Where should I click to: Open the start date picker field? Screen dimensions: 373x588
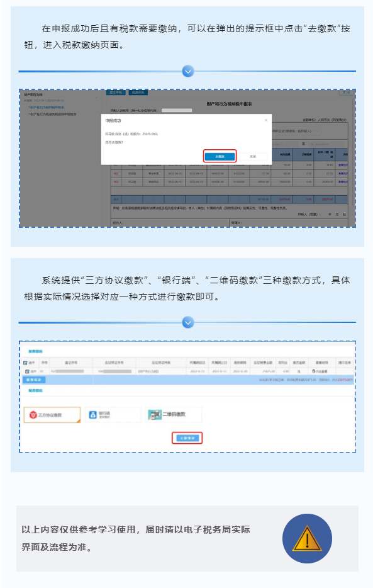click(286, 144)
